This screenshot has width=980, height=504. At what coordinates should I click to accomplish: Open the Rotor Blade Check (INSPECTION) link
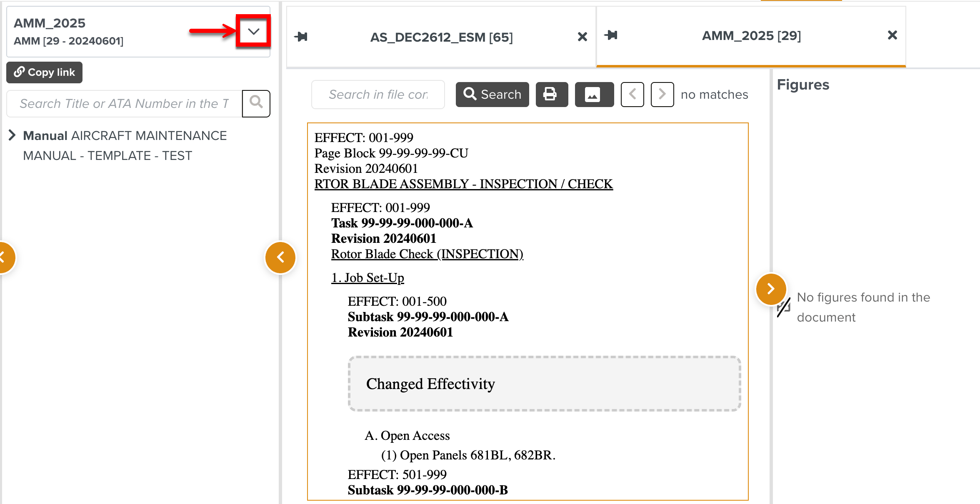[427, 254]
